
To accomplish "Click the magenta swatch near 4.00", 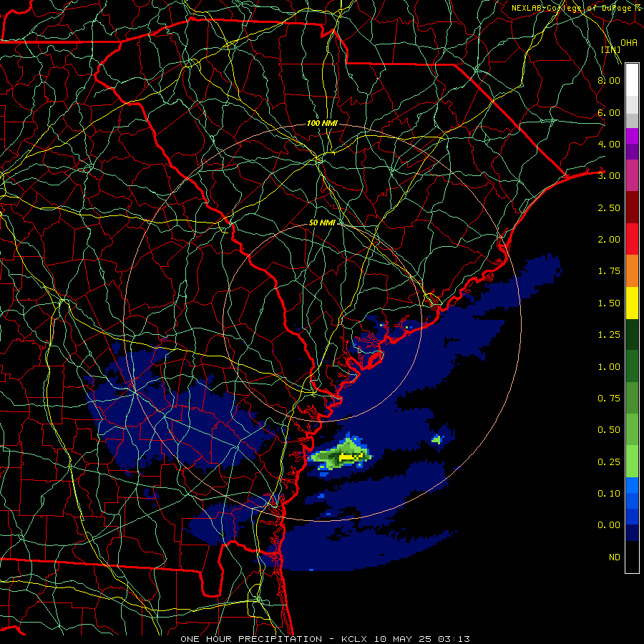I will tap(632, 136).
